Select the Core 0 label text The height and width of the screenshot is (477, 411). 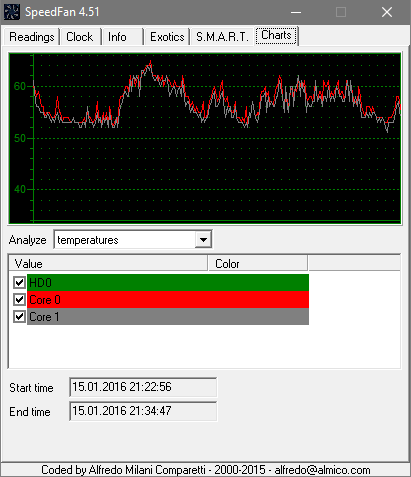pyautogui.click(x=45, y=300)
